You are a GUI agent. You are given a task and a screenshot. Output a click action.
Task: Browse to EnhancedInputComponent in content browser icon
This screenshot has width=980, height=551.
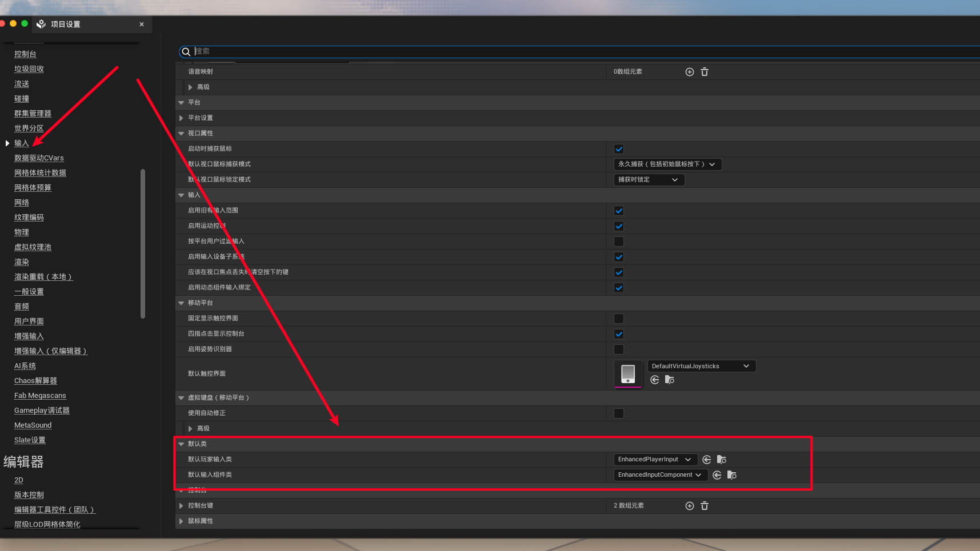[732, 475]
